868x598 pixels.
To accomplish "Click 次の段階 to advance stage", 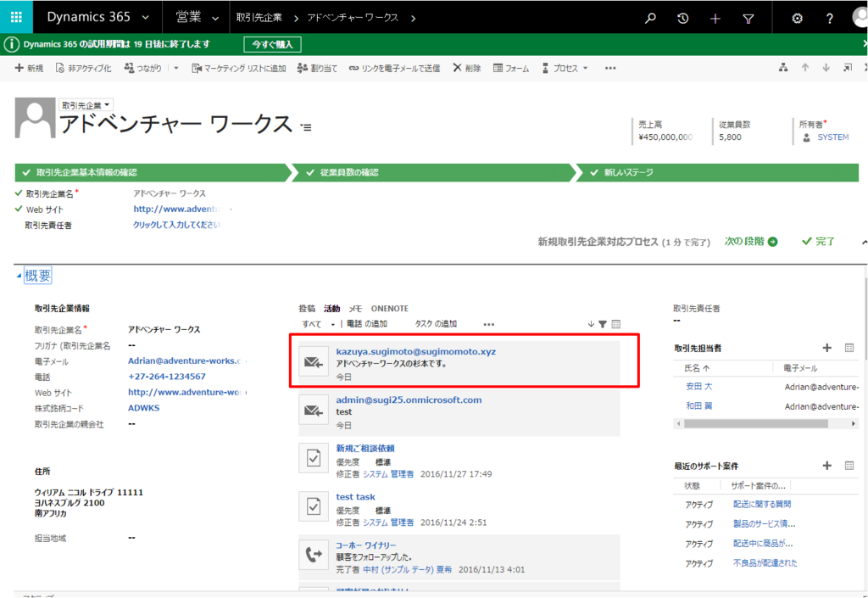I will (751, 242).
